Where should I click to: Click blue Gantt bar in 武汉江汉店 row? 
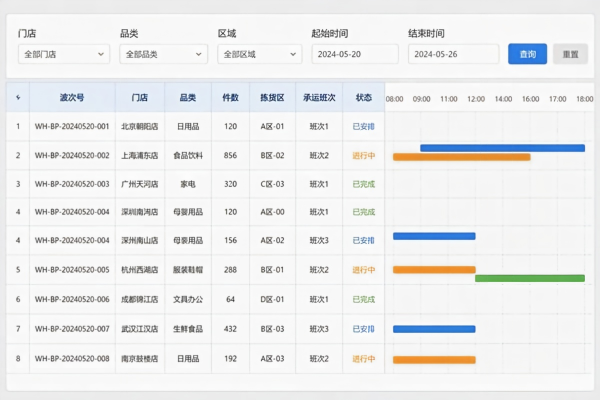(434, 329)
